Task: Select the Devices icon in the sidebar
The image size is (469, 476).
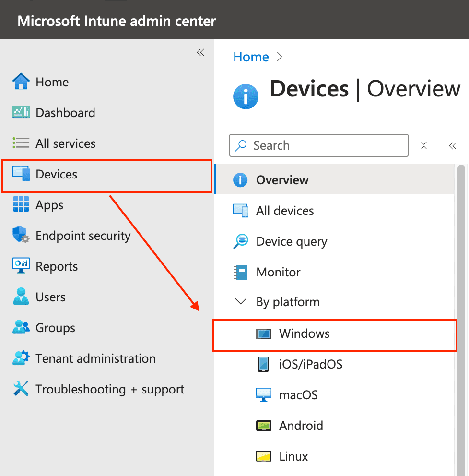Action: click(x=21, y=174)
